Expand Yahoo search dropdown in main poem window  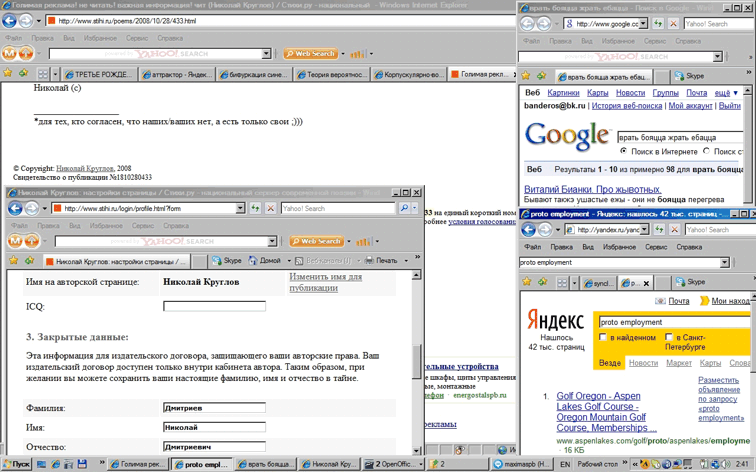(266, 54)
